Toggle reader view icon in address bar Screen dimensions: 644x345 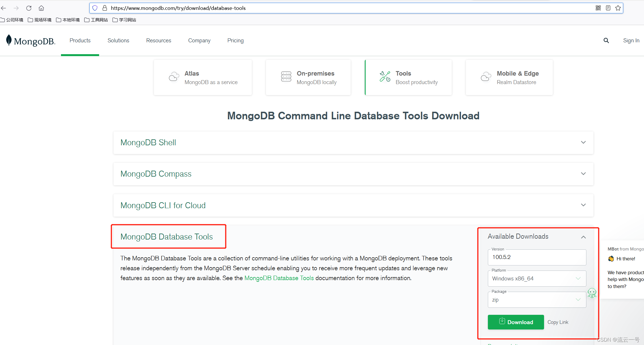608,8
